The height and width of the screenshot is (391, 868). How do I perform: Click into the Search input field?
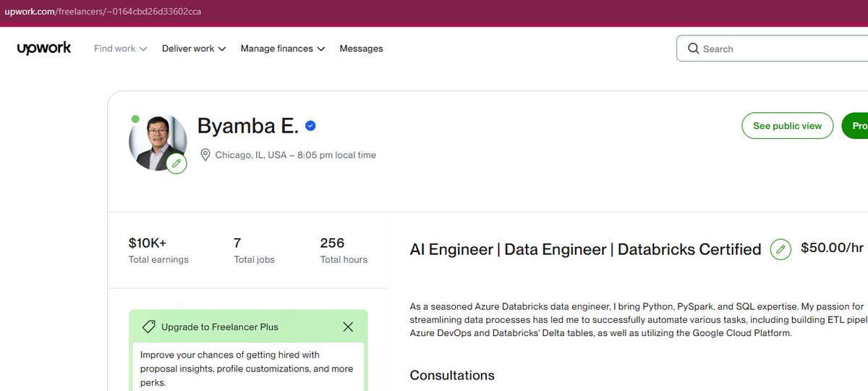click(773, 49)
